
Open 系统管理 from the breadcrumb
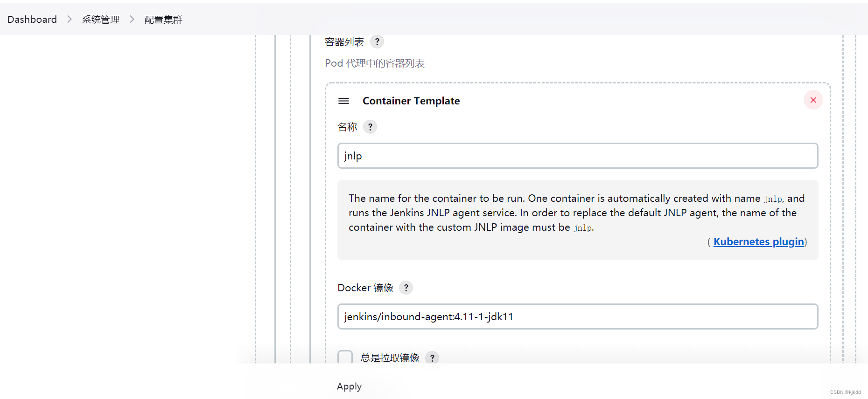tap(100, 19)
